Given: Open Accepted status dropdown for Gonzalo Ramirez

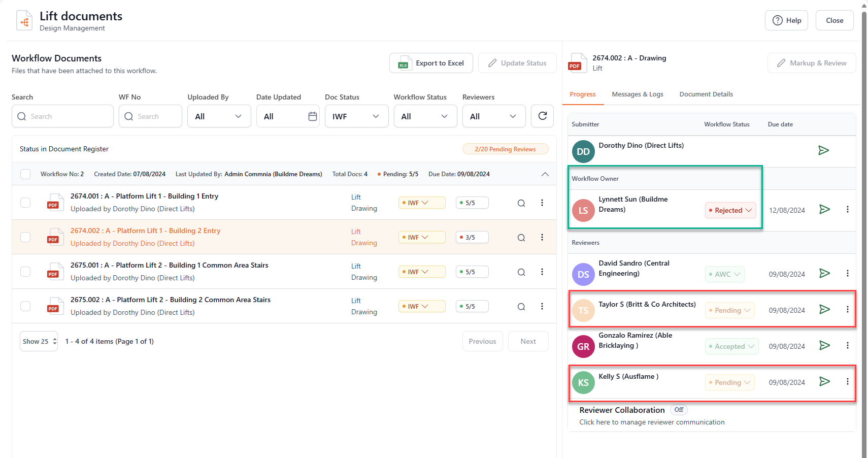Looking at the screenshot, I should pyautogui.click(x=731, y=346).
